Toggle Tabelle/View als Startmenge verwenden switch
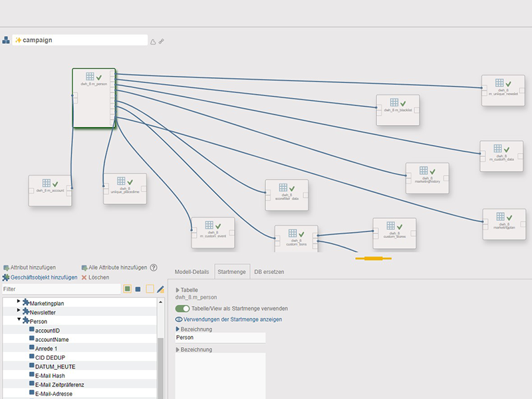The height and width of the screenshot is (399, 532). [x=182, y=309]
